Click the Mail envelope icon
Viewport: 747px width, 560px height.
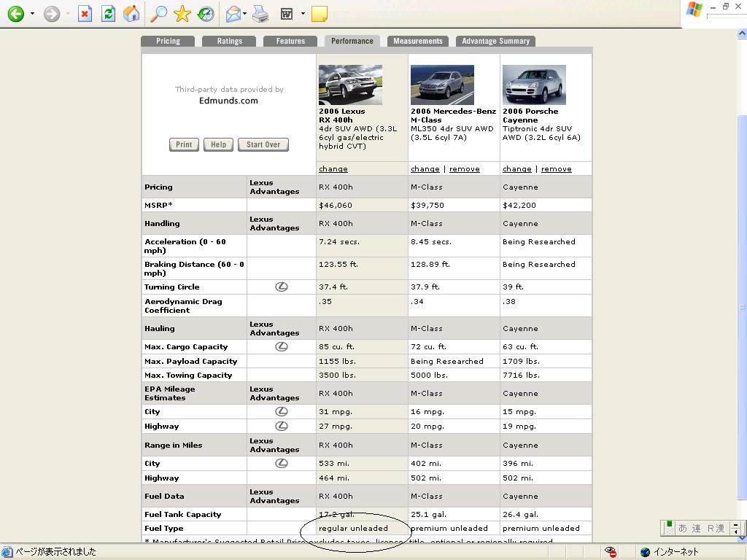[x=233, y=15]
